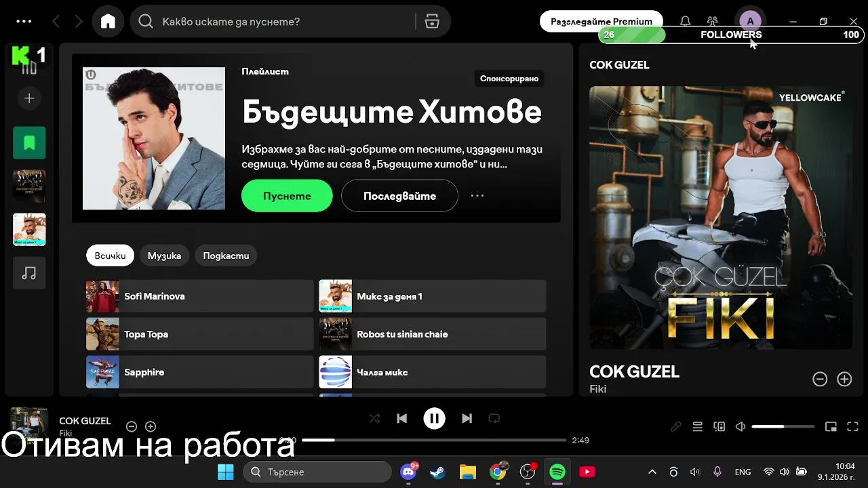Open the three-dot menu at top left
Viewport: 868px width, 488px height.
pyautogui.click(x=24, y=22)
